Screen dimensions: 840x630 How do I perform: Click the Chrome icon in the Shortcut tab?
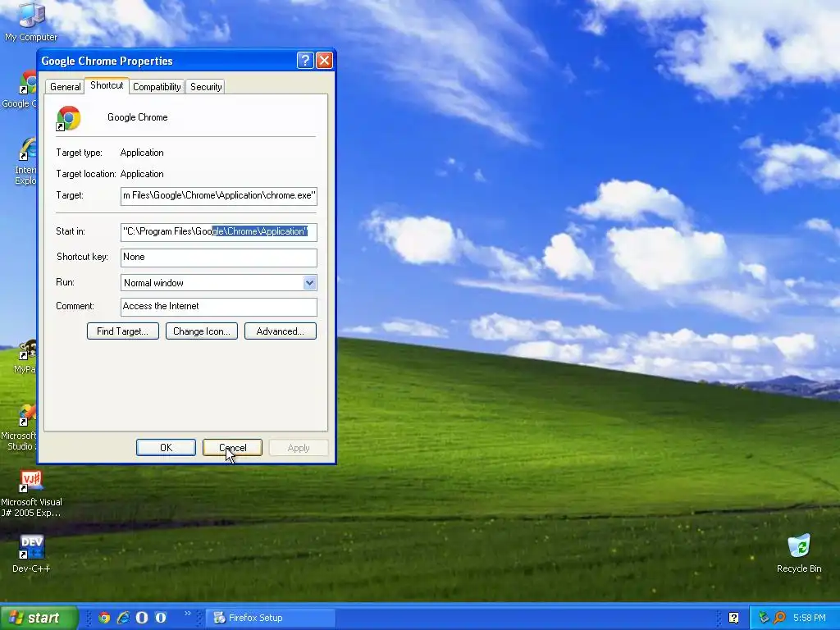(x=68, y=118)
